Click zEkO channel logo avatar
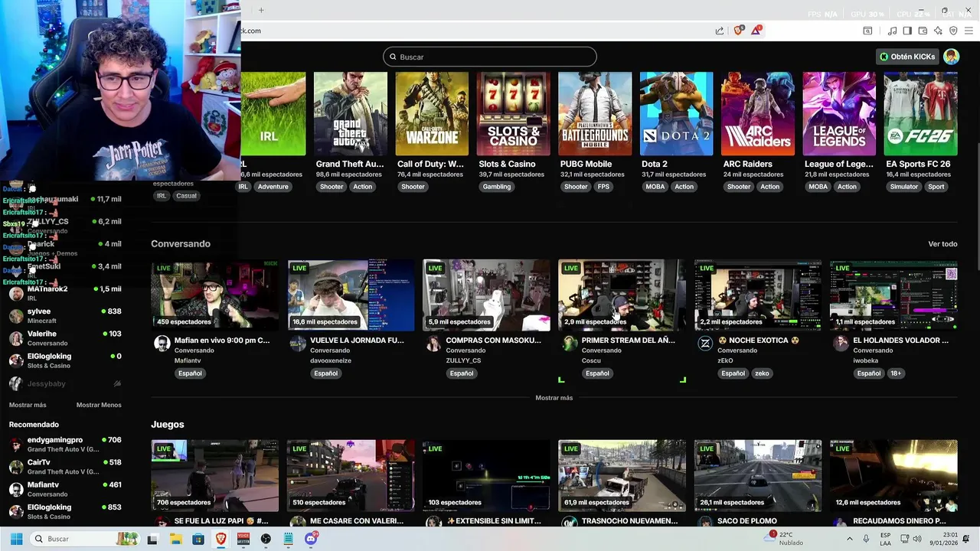The height and width of the screenshot is (551, 980). point(704,344)
